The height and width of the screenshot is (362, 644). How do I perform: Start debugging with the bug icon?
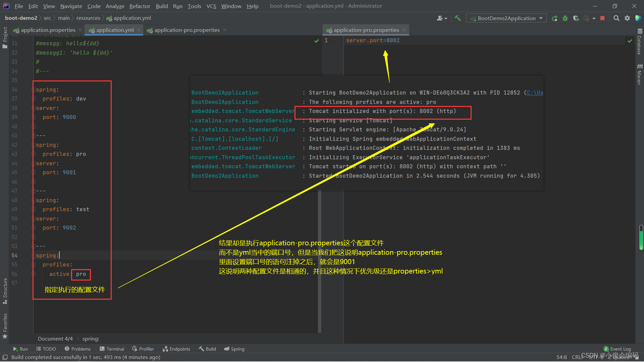[x=565, y=18]
